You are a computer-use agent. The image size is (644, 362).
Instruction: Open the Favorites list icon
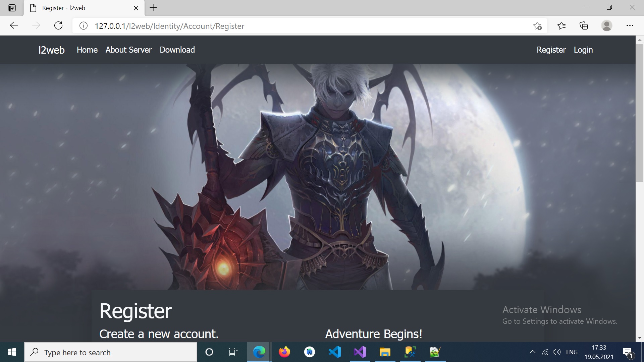pyautogui.click(x=561, y=26)
